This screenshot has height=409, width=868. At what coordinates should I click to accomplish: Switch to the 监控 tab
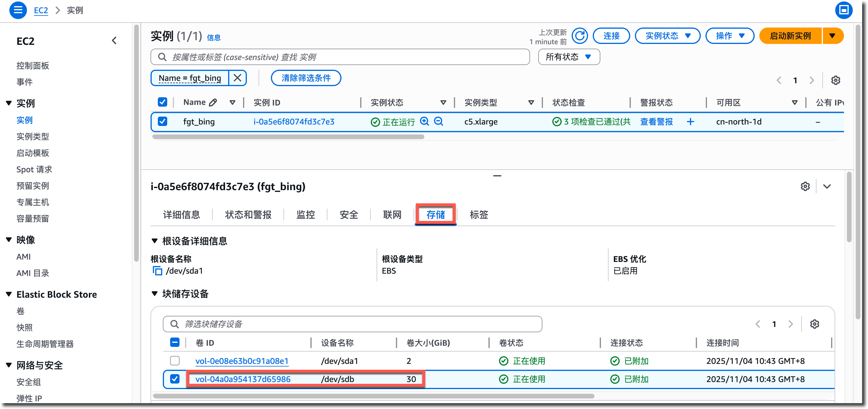pyautogui.click(x=305, y=215)
